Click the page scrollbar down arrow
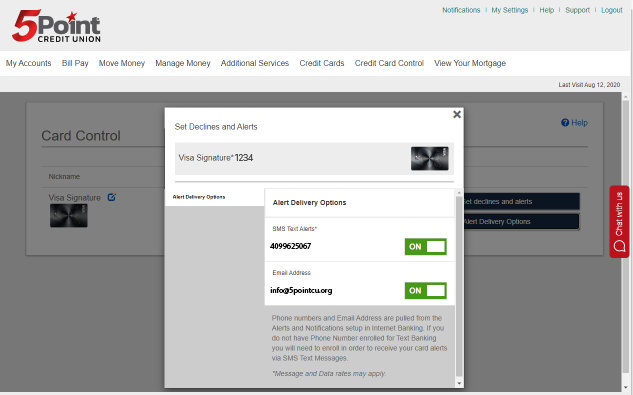 626,387
